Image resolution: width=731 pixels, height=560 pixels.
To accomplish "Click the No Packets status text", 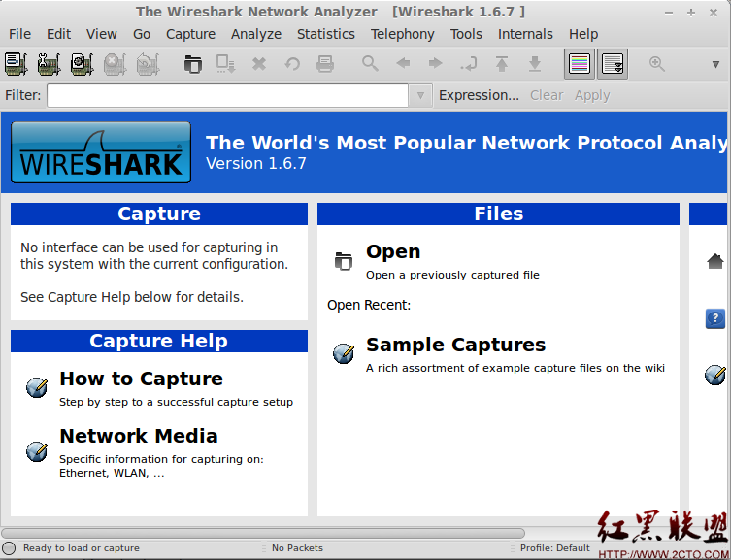I will click(x=297, y=548).
